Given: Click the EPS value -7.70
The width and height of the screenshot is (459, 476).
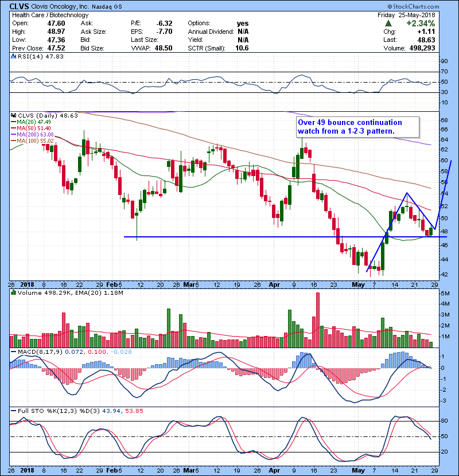Looking at the screenshot, I should pyautogui.click(x=164, y=32).
